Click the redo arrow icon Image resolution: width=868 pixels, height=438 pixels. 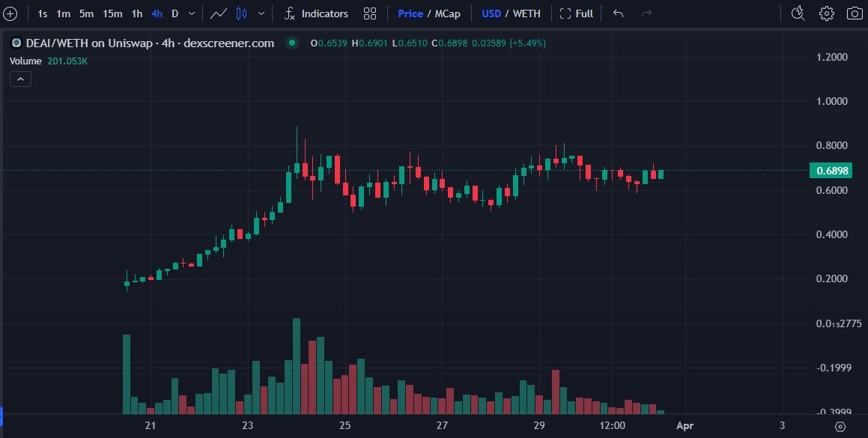point(646,13)
